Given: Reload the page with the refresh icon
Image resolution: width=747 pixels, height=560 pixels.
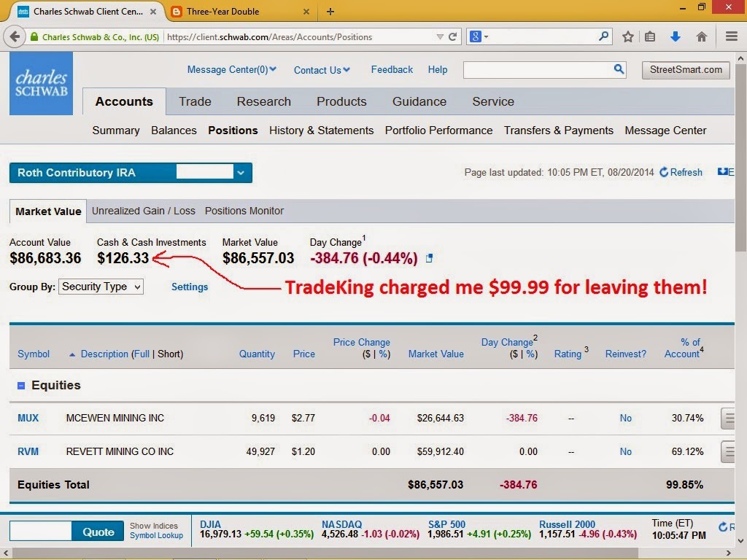Looking at the screenshot, I should pos(453,36).
